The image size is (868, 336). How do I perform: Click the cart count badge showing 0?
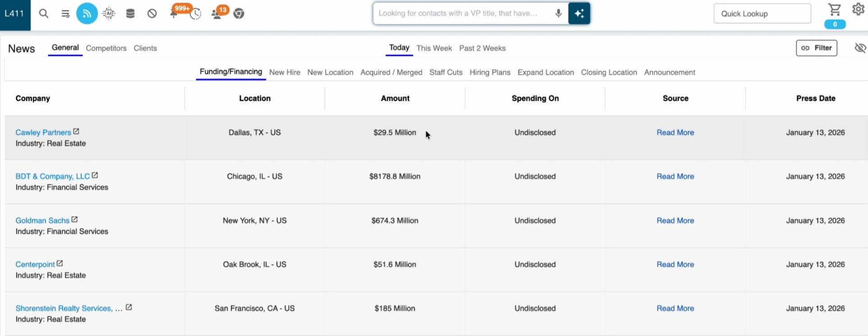(835, 24)
